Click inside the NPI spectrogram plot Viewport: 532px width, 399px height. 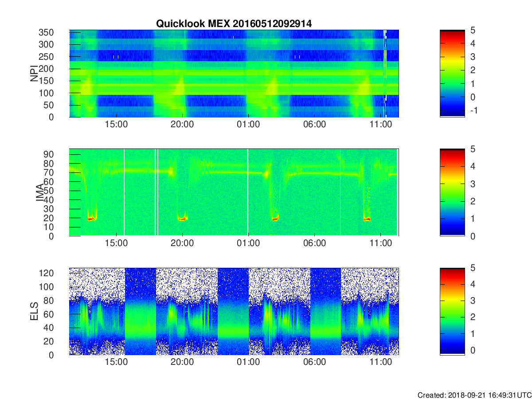(234, 74)
